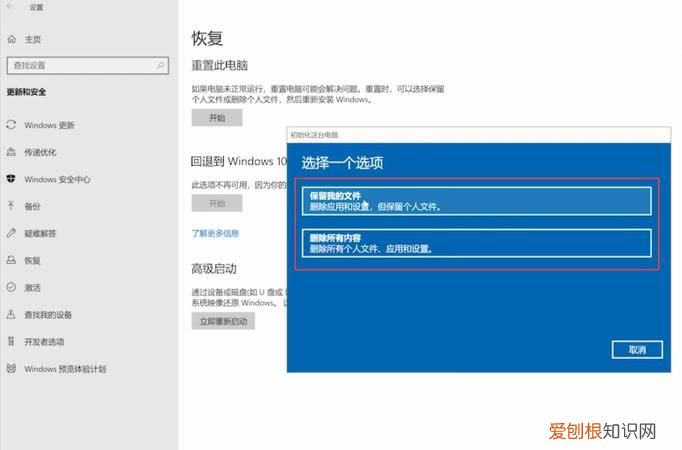Choose the 保留我的文件 option
This screenshot has height=450, width=682.
[477, 201]
